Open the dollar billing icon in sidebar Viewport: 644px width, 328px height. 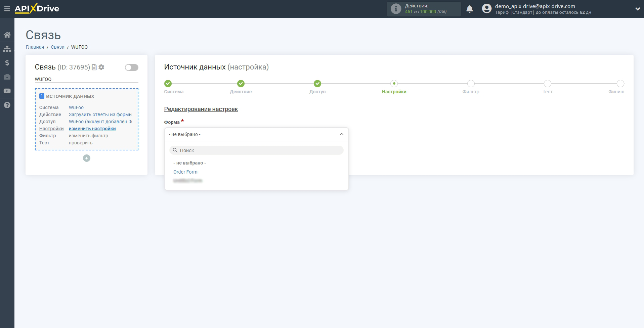7,63
